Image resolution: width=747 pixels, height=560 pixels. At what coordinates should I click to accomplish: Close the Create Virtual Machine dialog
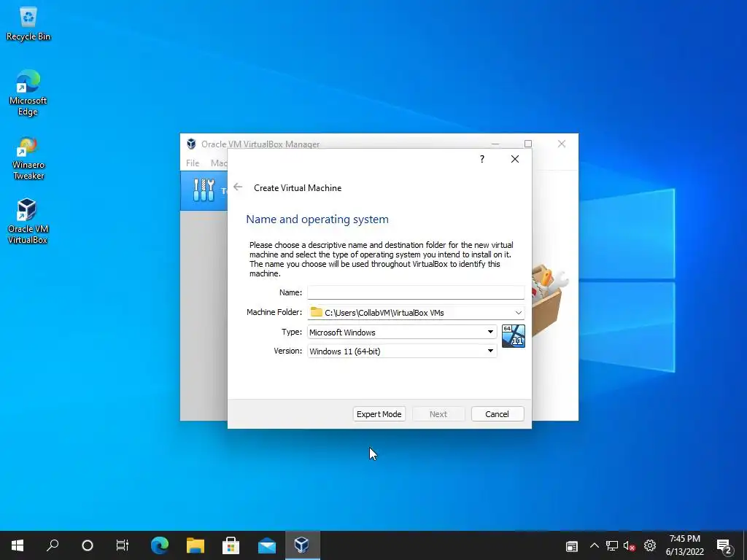click(x=515, y=159)
